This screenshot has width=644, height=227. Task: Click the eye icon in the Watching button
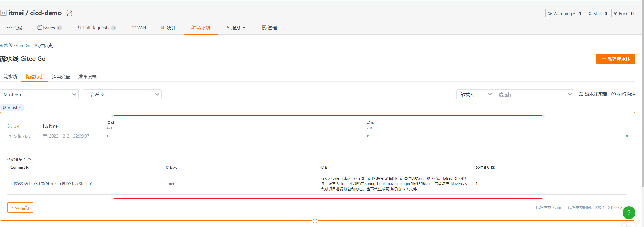pyautogui.click(x=550, y=13)
